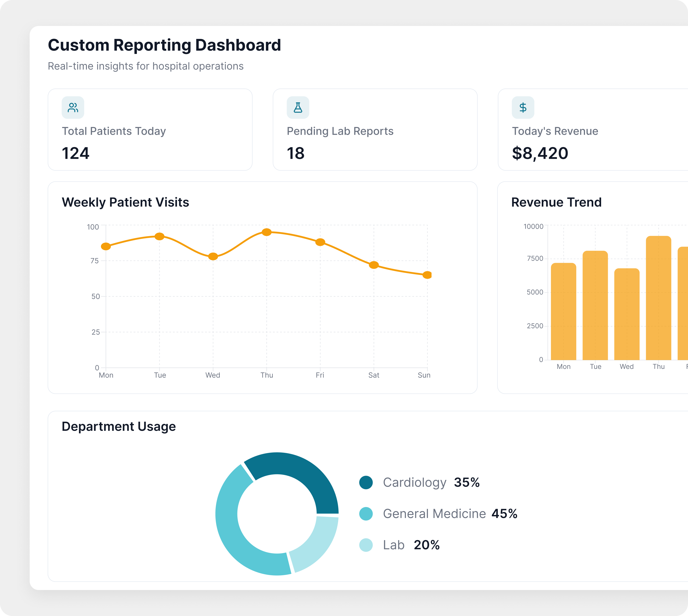
Task: Select the Revenue Trend chart title
Action: tap(556, 202)
